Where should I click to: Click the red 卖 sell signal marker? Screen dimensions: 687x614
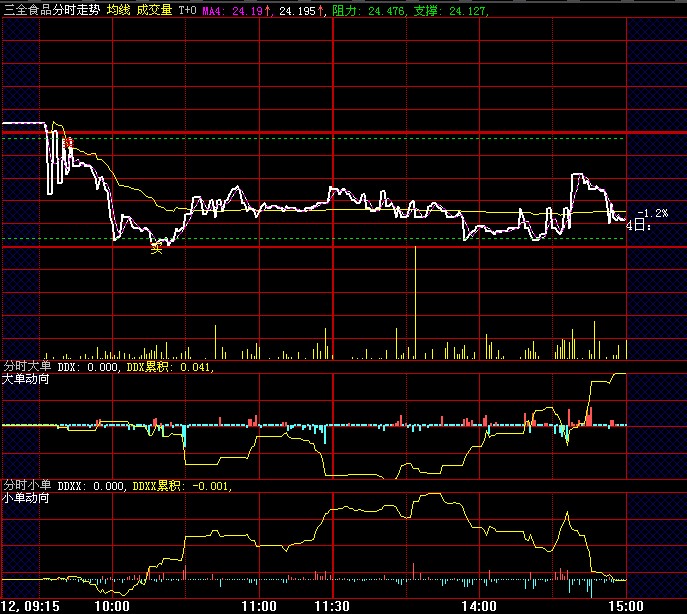click(x=68, y=143)
